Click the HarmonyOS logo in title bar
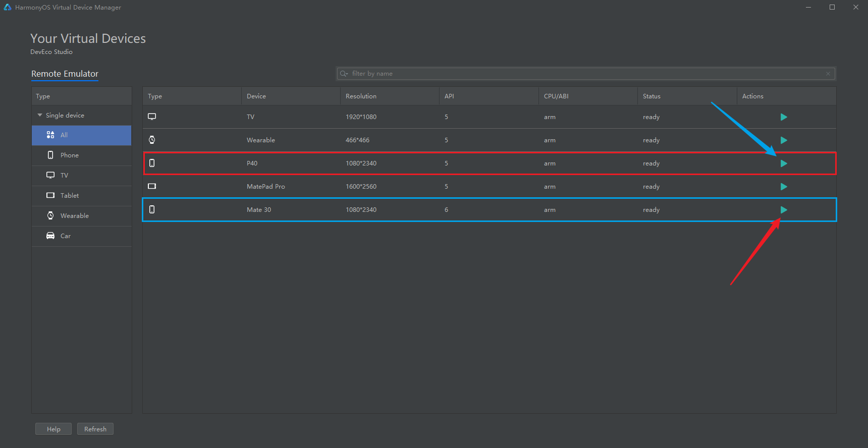This screenshot has height=448, width=868. (x=8, y=7)
